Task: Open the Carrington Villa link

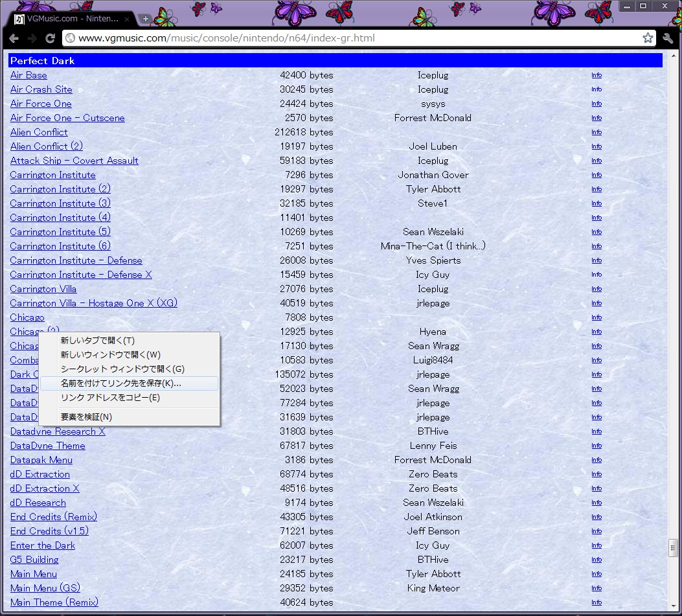Action: (43, 289)
